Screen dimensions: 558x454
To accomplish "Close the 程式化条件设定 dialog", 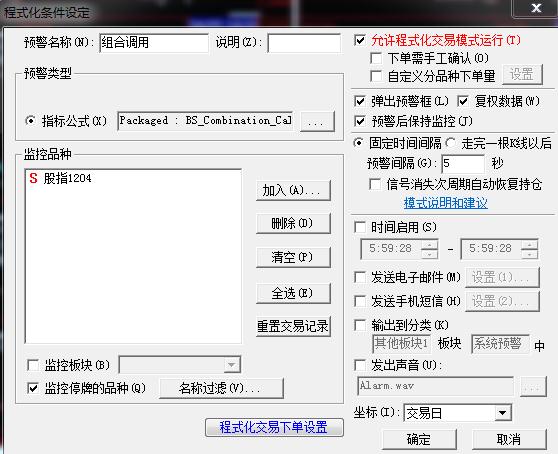I will pyautogui.click(x=536, y=8).
